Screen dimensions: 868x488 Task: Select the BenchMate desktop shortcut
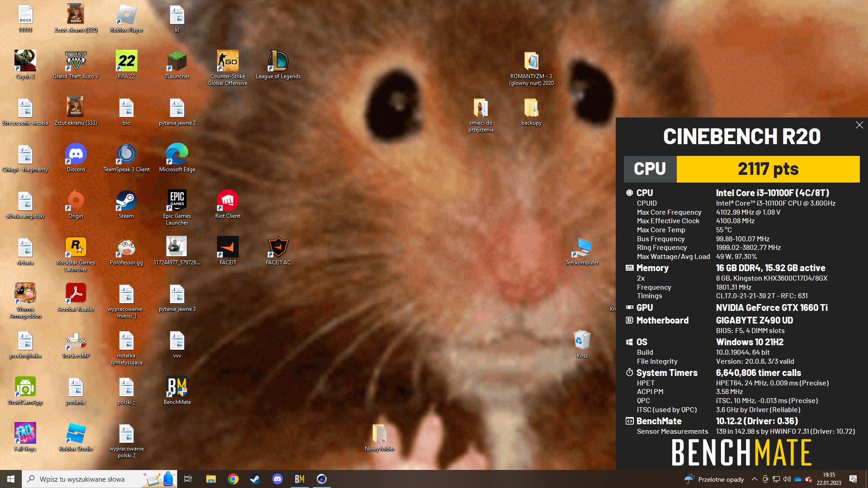coord(177,391)
